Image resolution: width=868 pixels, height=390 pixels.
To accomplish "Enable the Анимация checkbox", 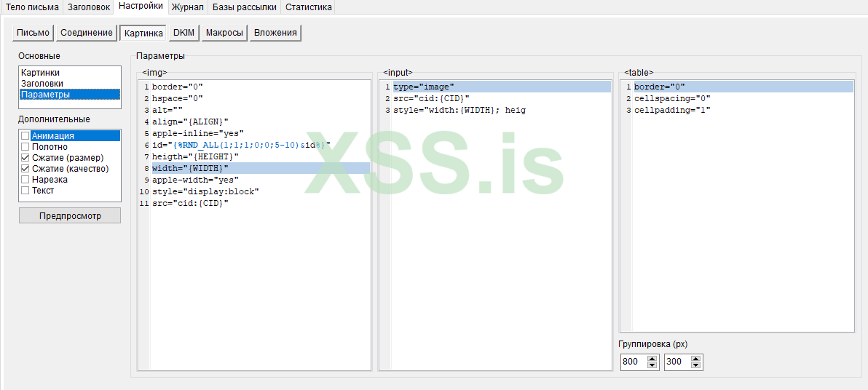I will click(25, 135).
